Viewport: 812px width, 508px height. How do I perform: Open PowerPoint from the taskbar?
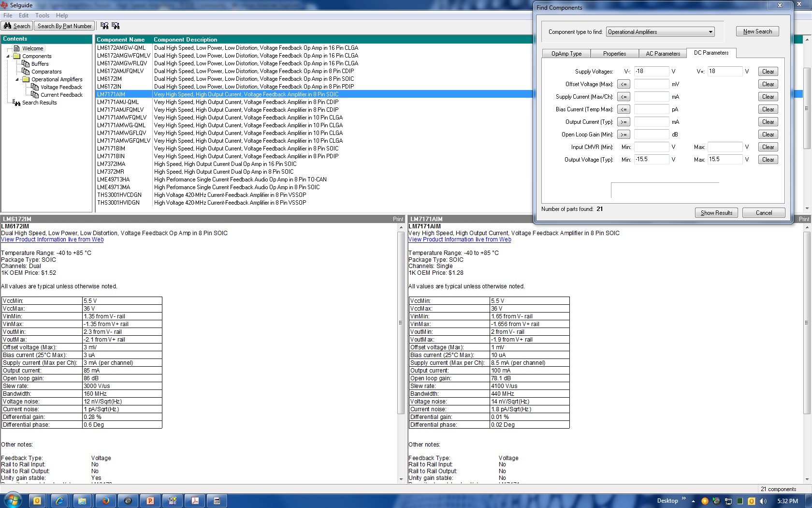150,501
